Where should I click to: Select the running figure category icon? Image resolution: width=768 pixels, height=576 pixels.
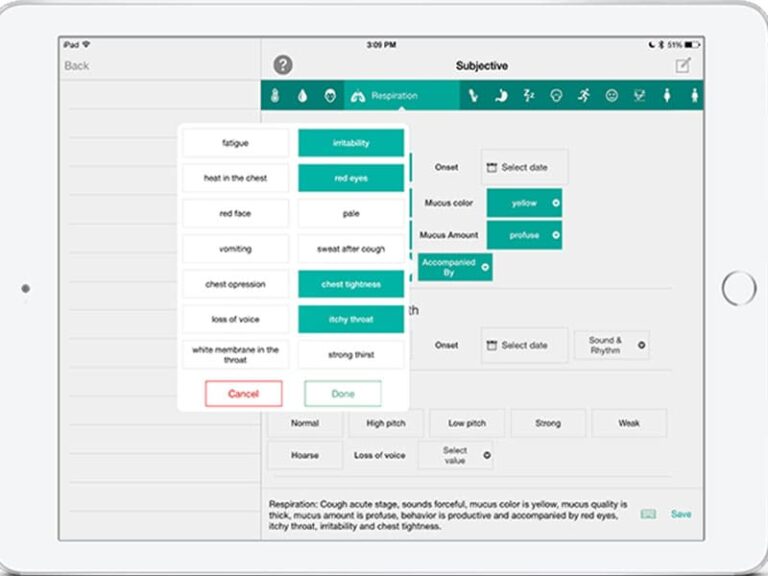[584, 96]
